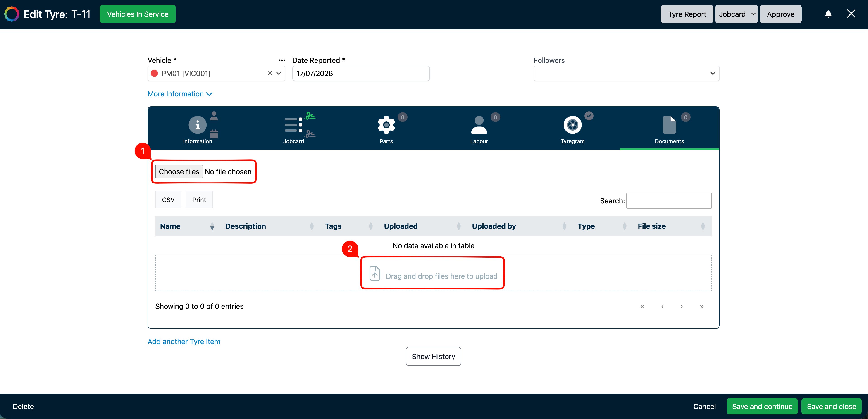Click the Tyregram checkmark badge
This screenshot has width=868, height=419.
589,116
